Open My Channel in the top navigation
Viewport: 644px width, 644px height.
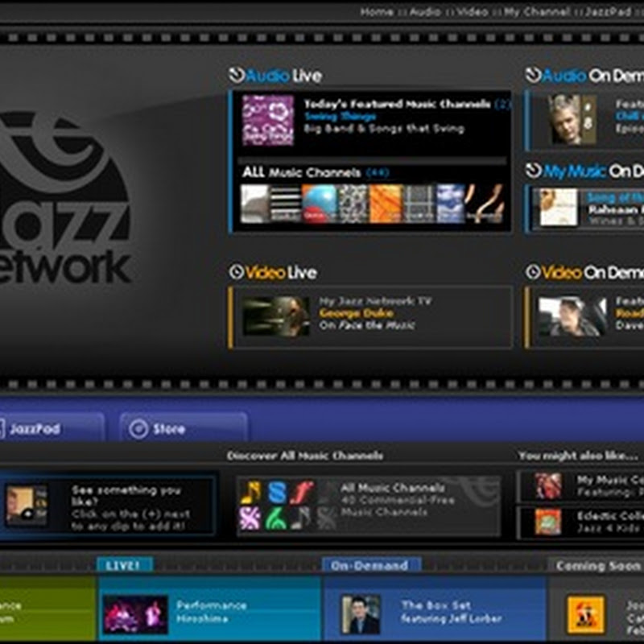[537, 12]
